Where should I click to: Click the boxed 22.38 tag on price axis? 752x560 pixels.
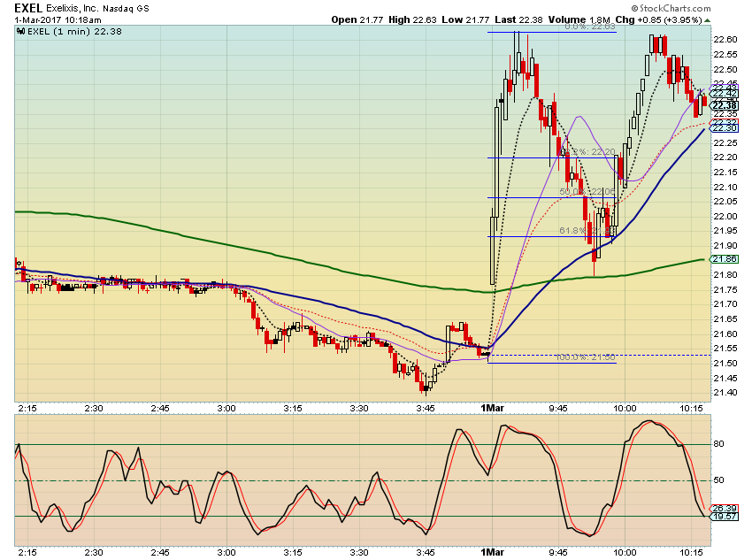pyautogui.click(x=725, y=105)
